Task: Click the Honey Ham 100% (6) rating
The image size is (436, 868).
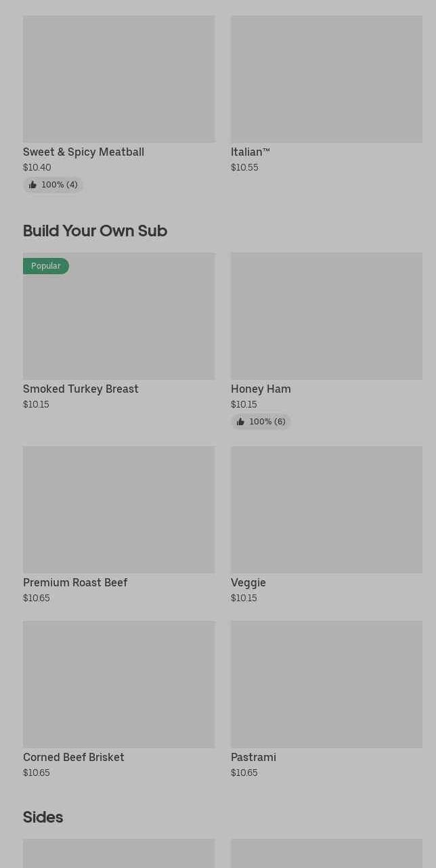Action: (267, 422)
